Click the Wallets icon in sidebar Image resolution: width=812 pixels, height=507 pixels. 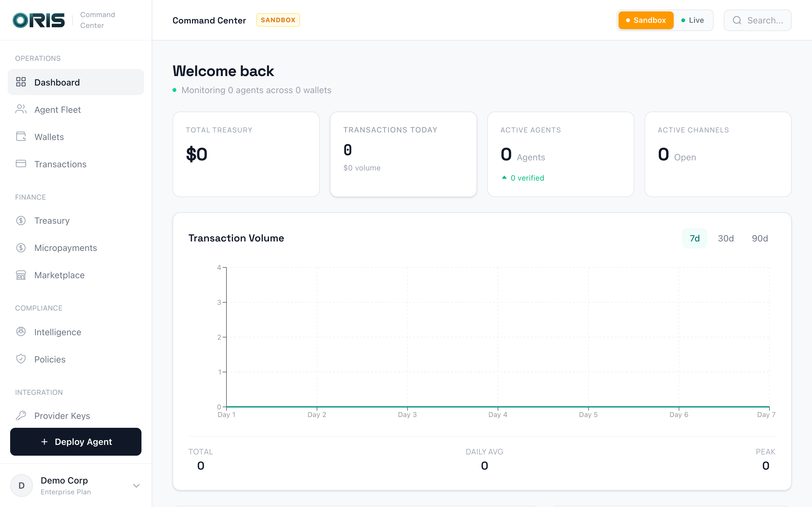21,137
